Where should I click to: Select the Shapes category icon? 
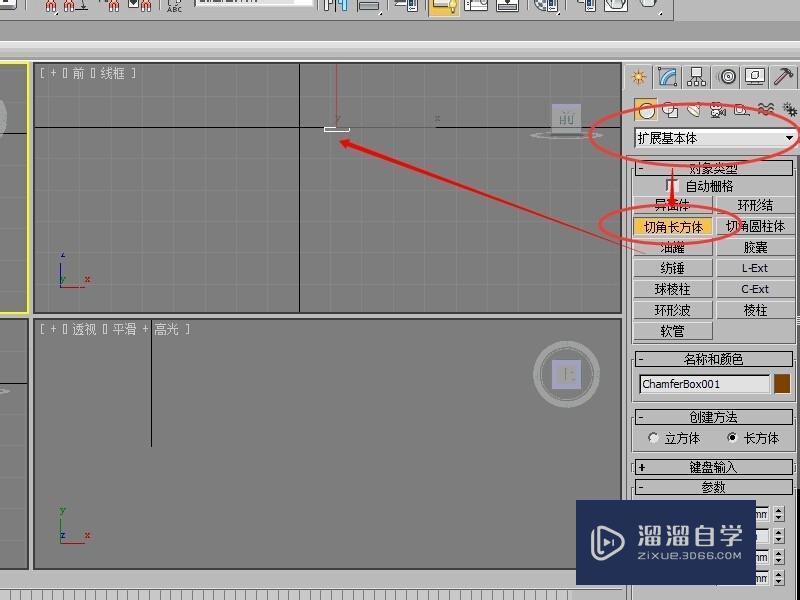pos(670,109)
